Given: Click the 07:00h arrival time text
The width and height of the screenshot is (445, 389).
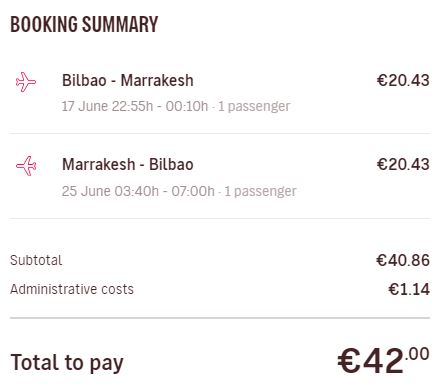Looking at the screenshot, I should (x=193, y=191).
